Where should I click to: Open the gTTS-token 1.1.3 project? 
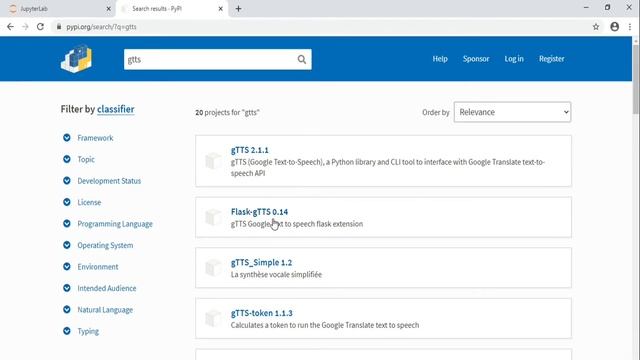262,313
